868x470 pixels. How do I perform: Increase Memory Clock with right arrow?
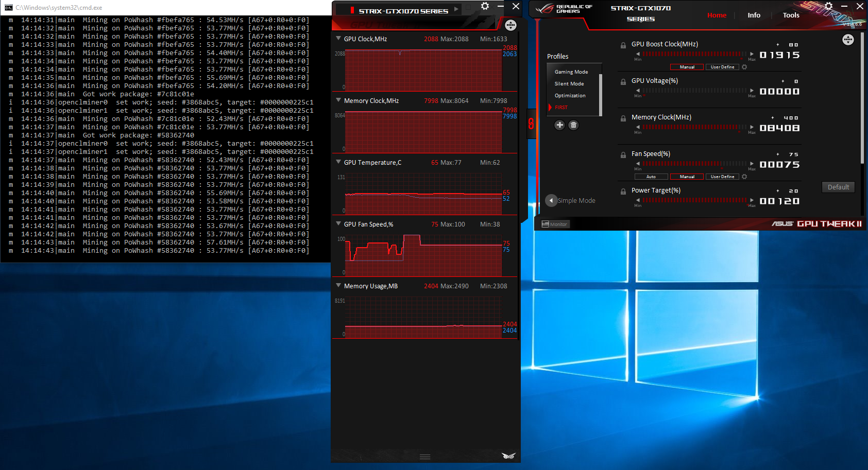(x=752, y=127)
